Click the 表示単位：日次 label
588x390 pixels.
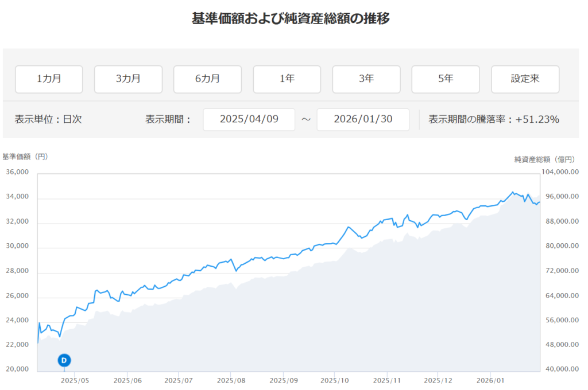(48, 119)
